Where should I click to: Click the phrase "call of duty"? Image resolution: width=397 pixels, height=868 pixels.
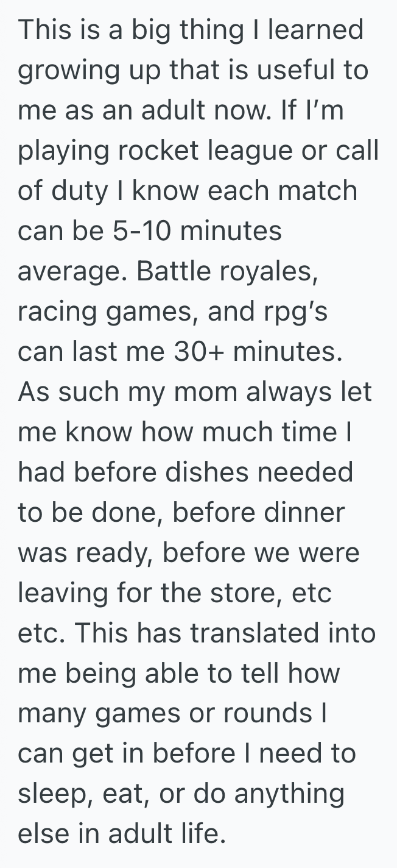(359, 150)
